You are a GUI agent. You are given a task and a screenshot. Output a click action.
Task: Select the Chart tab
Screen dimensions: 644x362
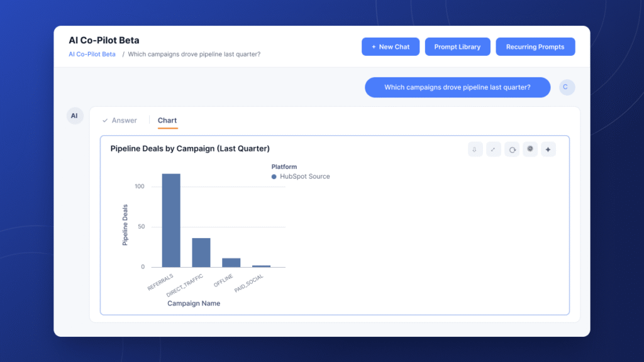tap(167, 120)
